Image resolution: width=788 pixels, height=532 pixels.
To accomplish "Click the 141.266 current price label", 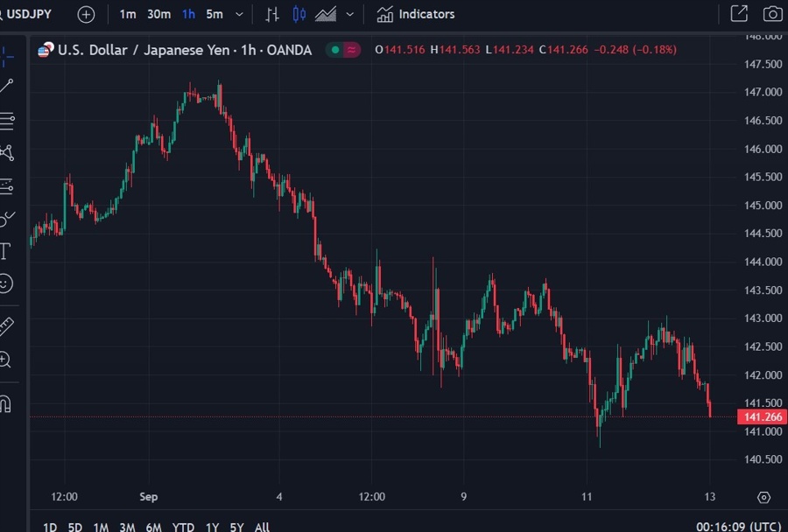I will point(762,417).
